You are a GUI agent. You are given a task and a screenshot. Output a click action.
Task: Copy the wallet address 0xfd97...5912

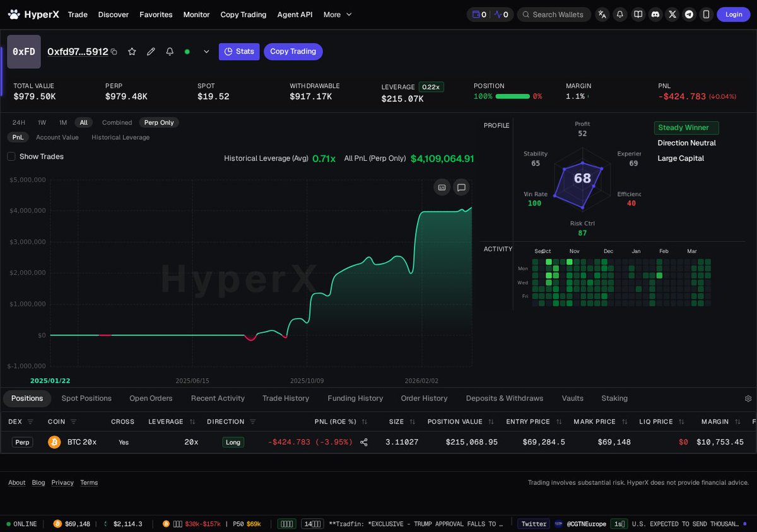114,52
